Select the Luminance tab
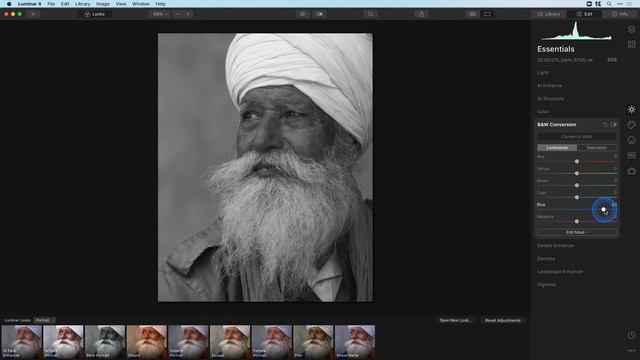Screen dimensions: 640x360 click(557, 148)
